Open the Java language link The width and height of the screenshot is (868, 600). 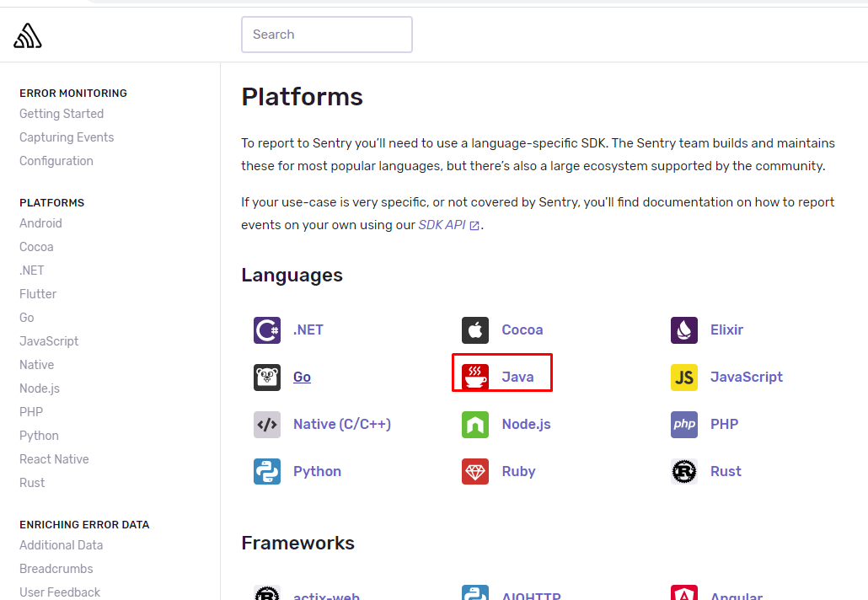(517, 377)
